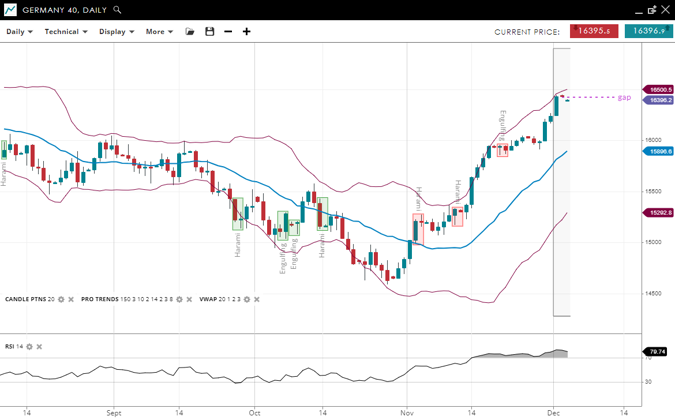Image resolution: width=675 pixels, height=420 pixels.
Task: Remove the VWAP indicator from chart
Action: (x=257, y=299)
